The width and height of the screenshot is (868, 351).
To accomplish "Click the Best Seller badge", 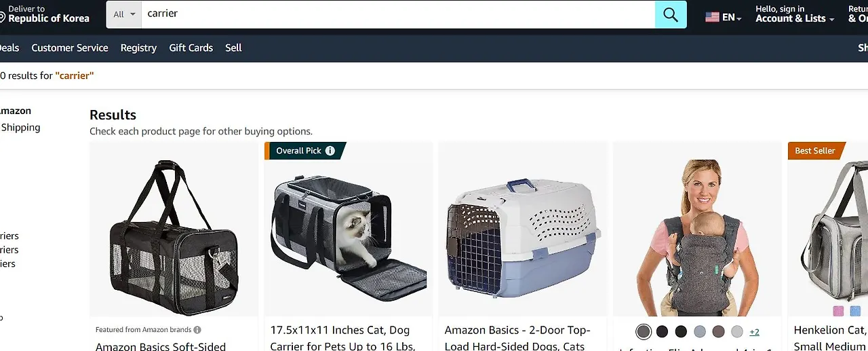I will (816, 151).
